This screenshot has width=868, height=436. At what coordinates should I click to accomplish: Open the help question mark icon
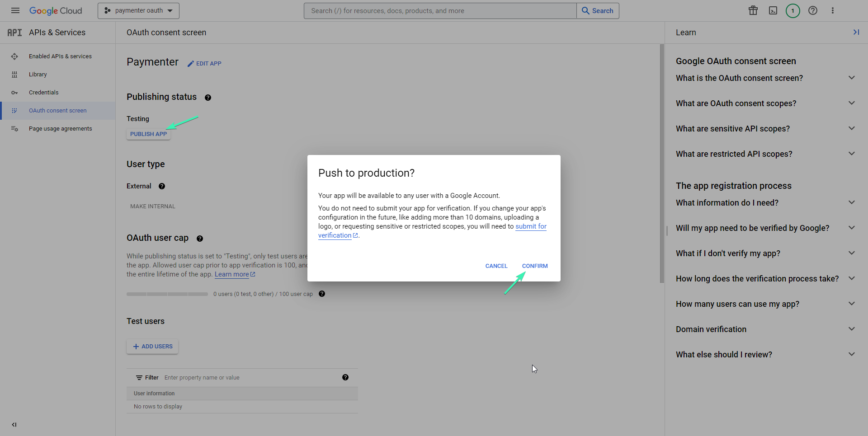point(813,10)
